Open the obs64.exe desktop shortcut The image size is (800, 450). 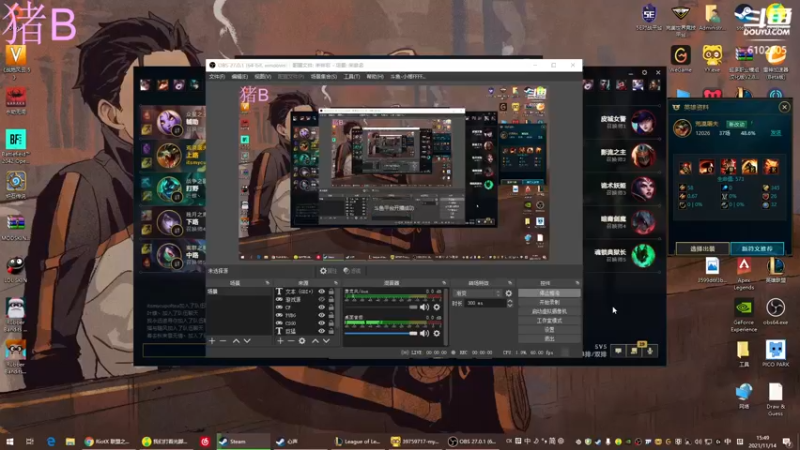tap(776, 312)
